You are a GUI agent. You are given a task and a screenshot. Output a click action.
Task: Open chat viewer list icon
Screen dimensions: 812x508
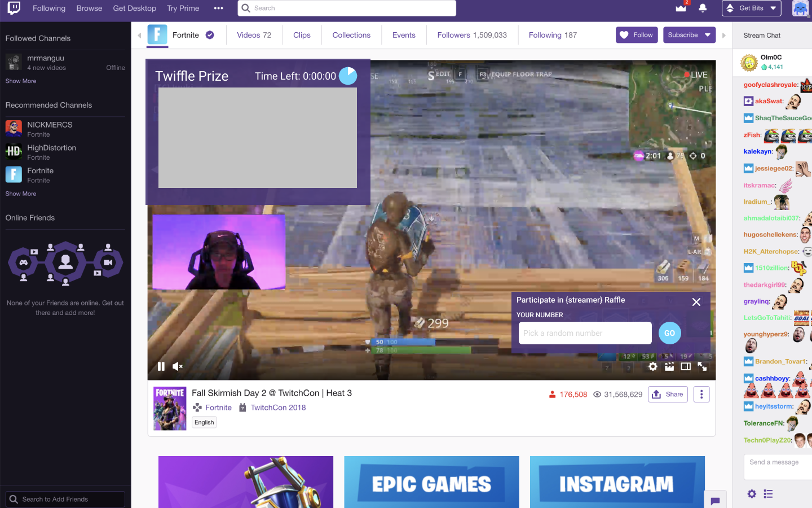click(768, 494)
